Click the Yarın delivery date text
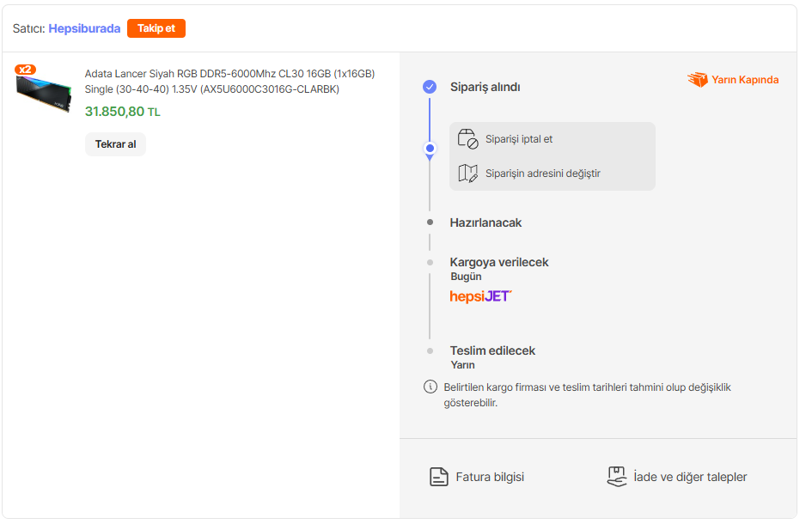 (462, 365)
